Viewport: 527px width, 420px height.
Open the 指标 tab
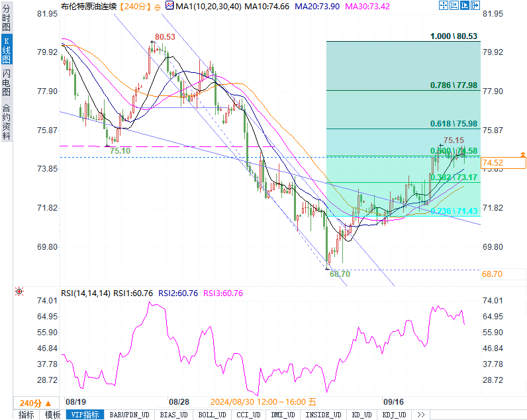26,415
